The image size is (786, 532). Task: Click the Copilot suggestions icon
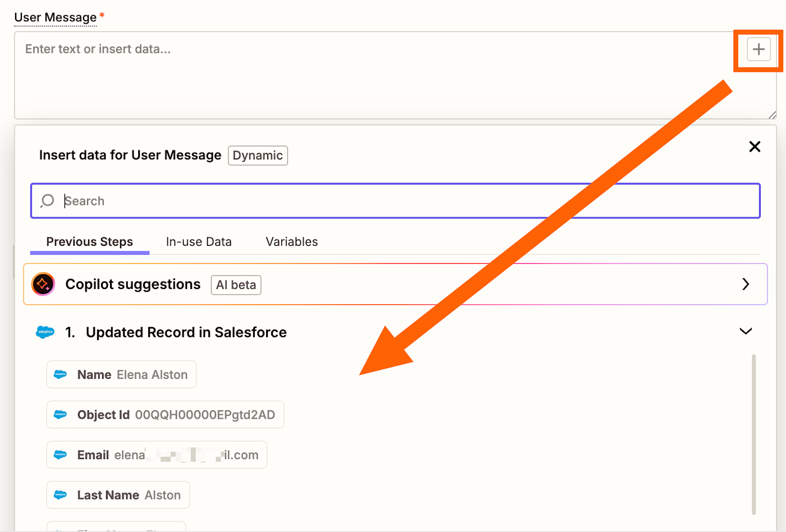point(43,285)
